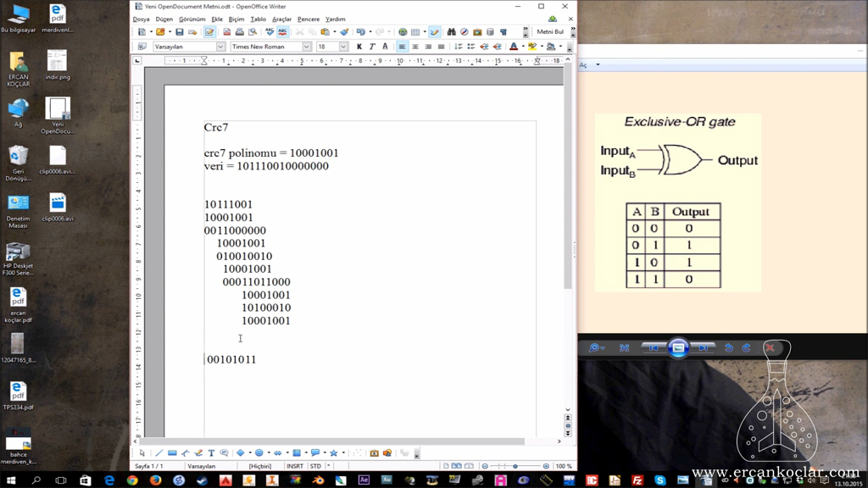
Task: Open Find & Replace binoculars icon
Action: point(451,32)
